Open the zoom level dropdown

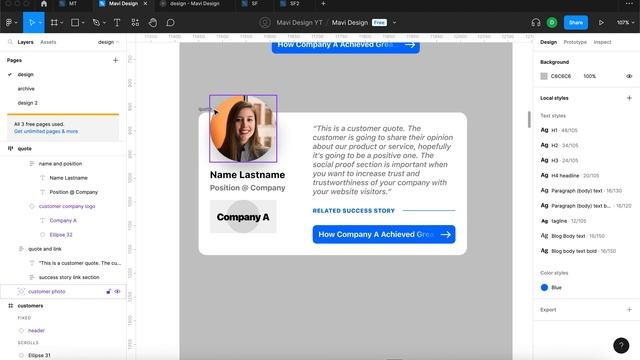[625, 23]
